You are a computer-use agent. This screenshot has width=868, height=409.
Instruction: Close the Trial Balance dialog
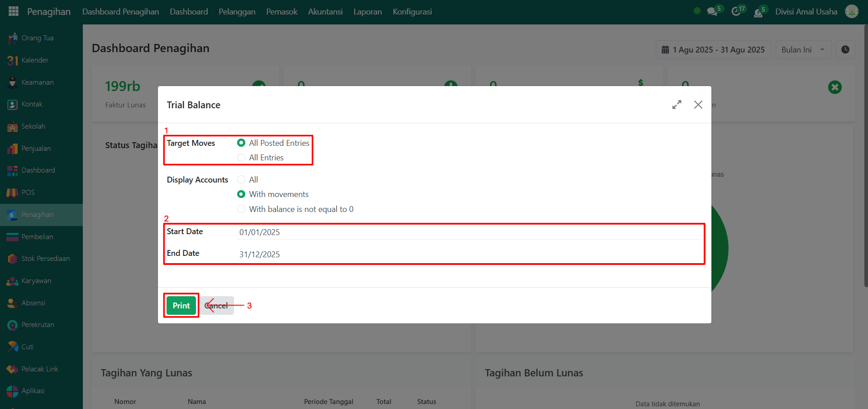point(698,105)
